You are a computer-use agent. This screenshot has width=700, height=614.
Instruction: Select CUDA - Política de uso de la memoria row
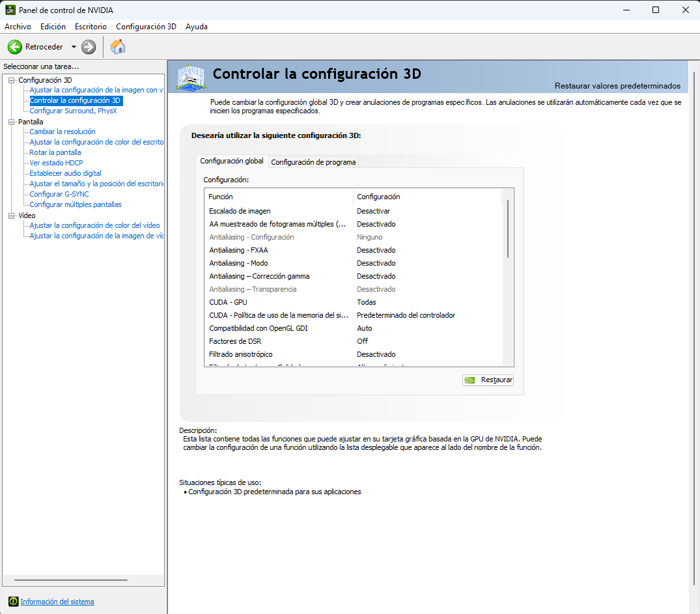[x=353, y=315]
